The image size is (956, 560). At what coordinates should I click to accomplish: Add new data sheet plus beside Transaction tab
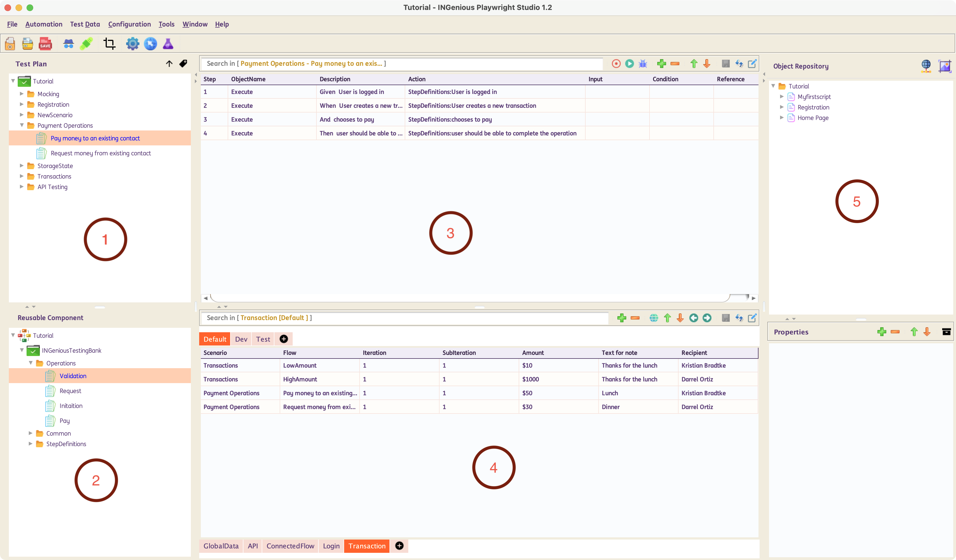(x=399, y=546)
